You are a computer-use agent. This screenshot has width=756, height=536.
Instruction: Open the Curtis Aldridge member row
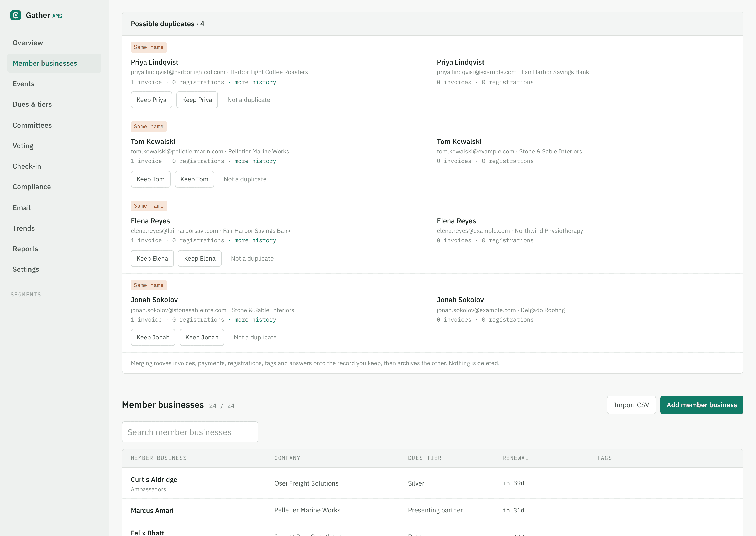click(x=433, y=483)
